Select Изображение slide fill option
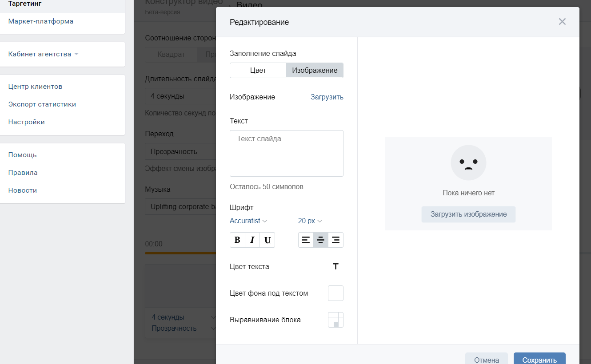591x364 pixels. [315, 70]
